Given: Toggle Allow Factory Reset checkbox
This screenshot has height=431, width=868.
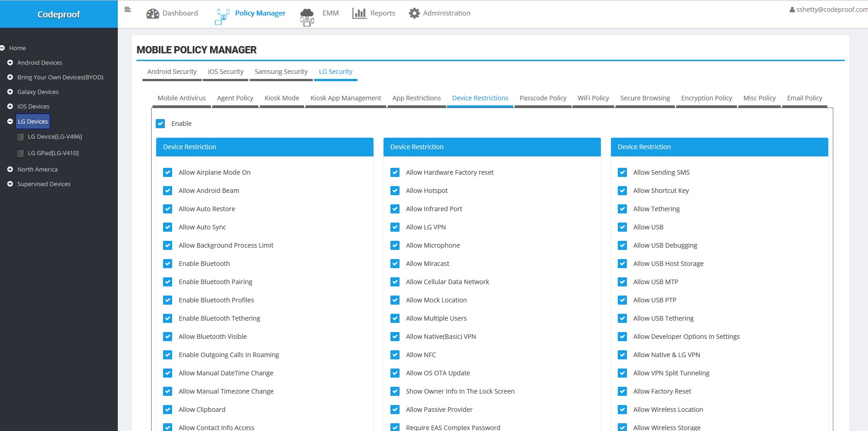Looking at the screenshot, I should [x=622, y=391].
